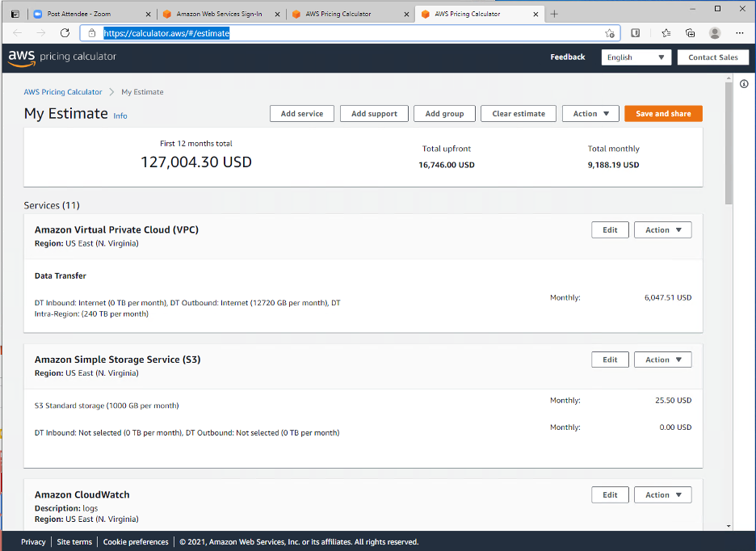
Task: Switch to Amazon Web Services Sign-In tab
Action: click(x=220, y=14)
